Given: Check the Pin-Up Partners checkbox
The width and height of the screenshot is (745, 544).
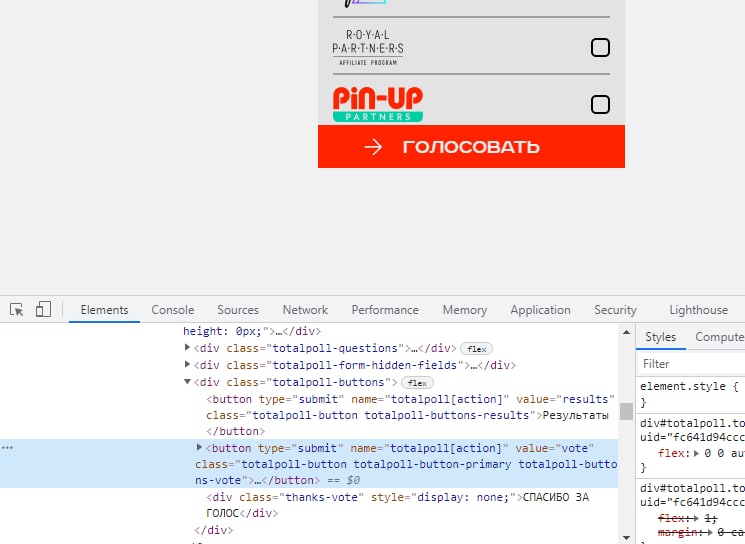Looking at the screenshot, I should (x=600, y=105).
